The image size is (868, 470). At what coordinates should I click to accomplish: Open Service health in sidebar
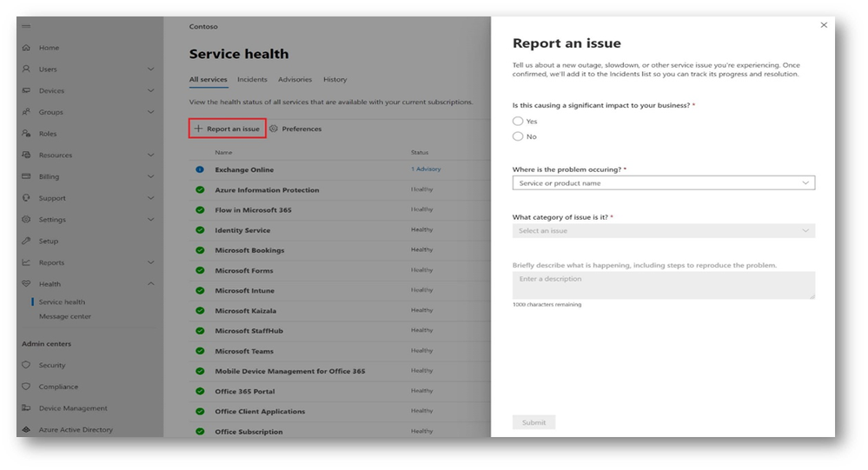[x=62, y=301]
